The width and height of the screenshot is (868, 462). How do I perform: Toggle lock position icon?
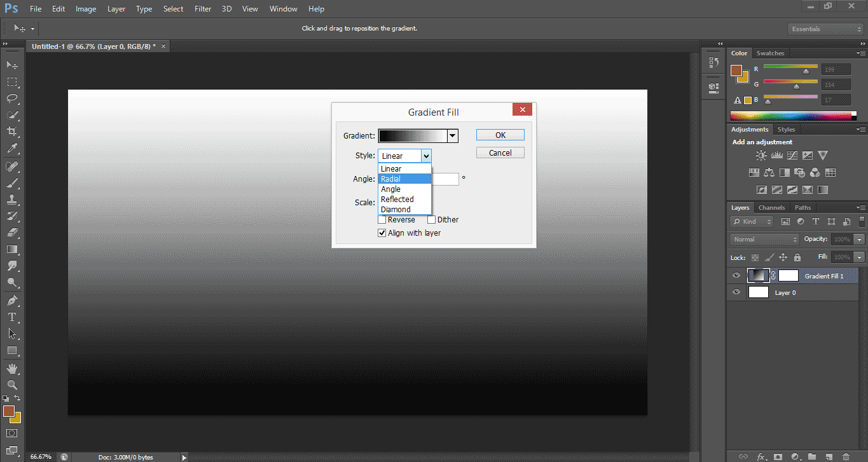click(x=783, y=257)
